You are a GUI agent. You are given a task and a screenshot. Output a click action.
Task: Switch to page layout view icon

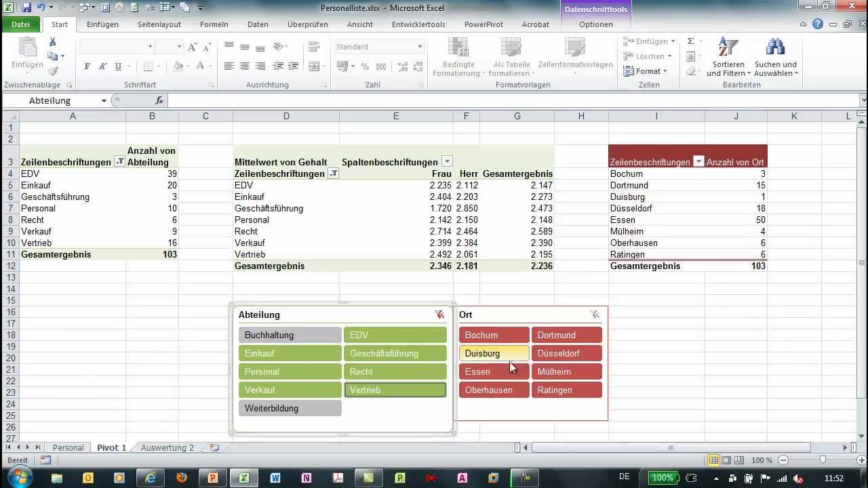[x=726, y=460]
